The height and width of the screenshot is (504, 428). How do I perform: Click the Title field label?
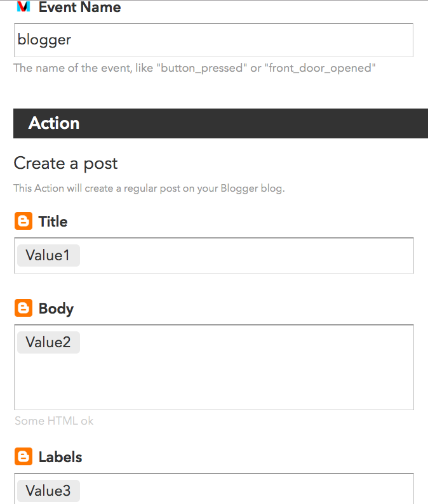[53, 222]
